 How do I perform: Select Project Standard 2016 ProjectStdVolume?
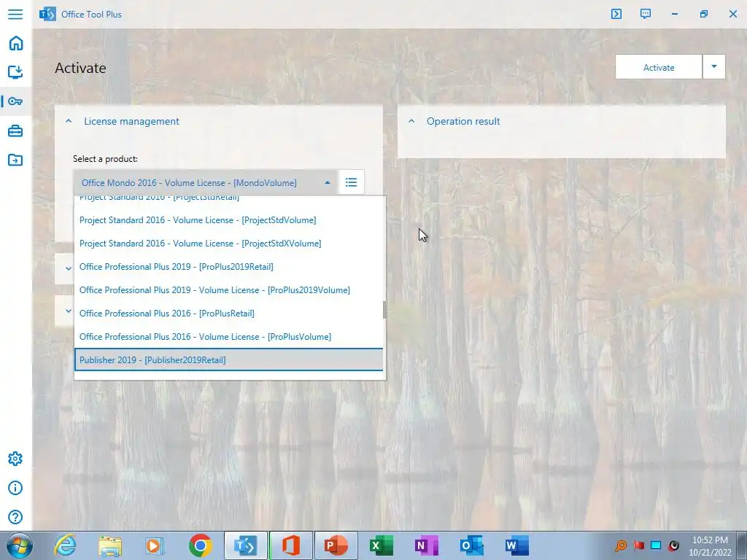[x=229, y=220]
